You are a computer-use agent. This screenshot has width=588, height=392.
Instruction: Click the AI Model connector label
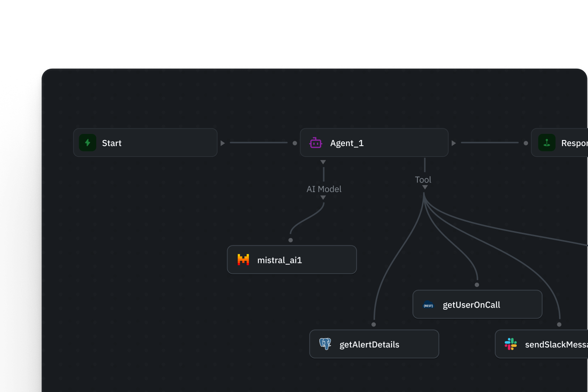click(324, 189)
